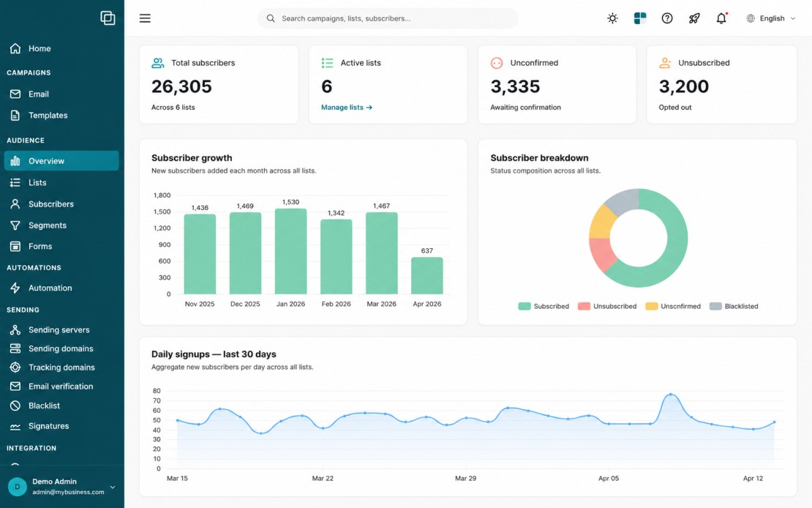This screenshot has width=812, height=508.
Task: Toggle Unconfirmed yellow legend swatch
Action: point(652,307)
